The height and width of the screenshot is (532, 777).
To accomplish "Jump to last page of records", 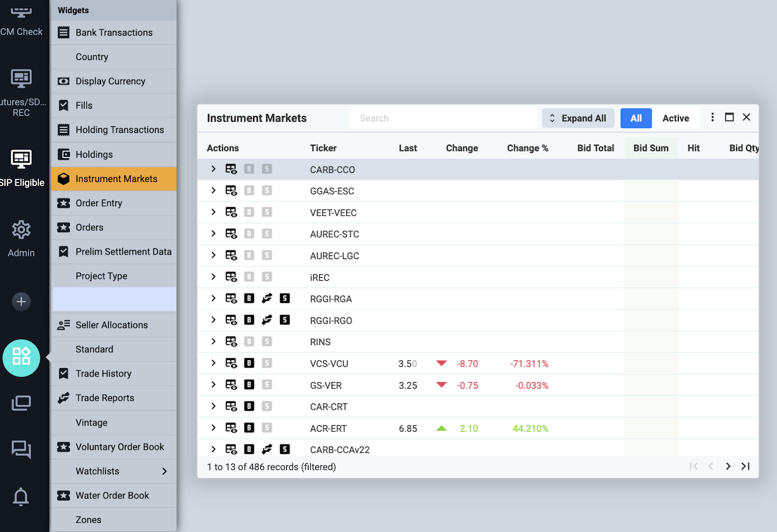I will click(x=745, y=466).
